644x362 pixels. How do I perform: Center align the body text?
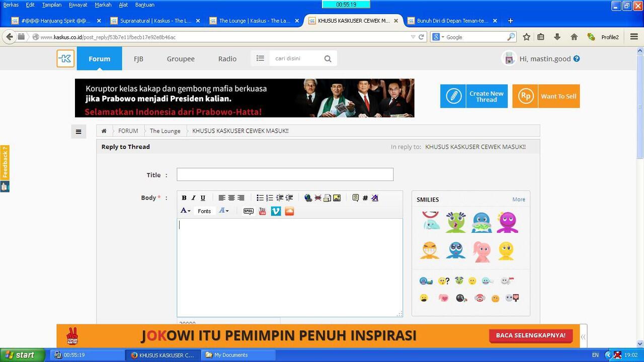(231, 198)
